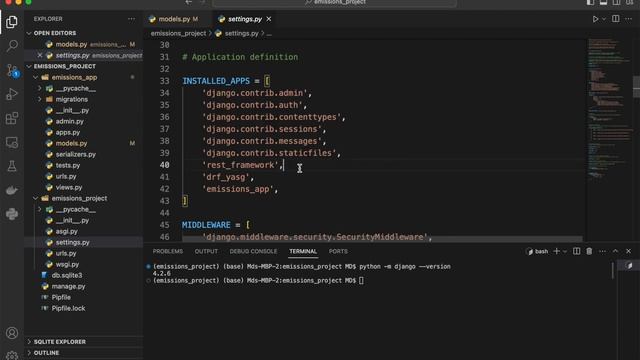The image size is (640, 360).
Task: Switch to the Problems panel tab
Action: click(168, 251)
